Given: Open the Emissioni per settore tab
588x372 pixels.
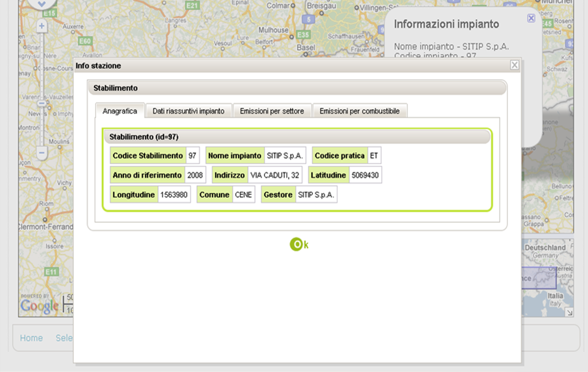Looking at the screenshot, I should (272, 111).
